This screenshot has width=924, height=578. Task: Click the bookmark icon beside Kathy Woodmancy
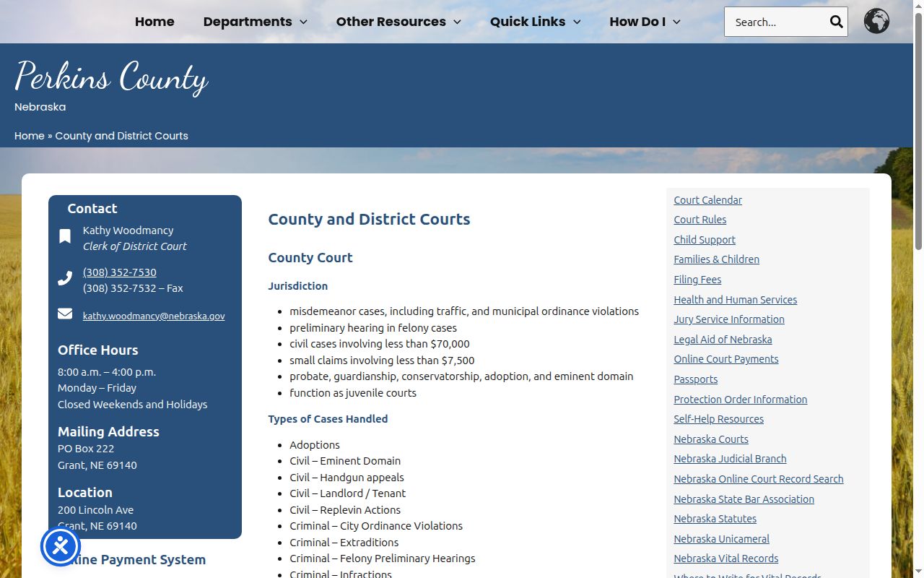(65, 236)
